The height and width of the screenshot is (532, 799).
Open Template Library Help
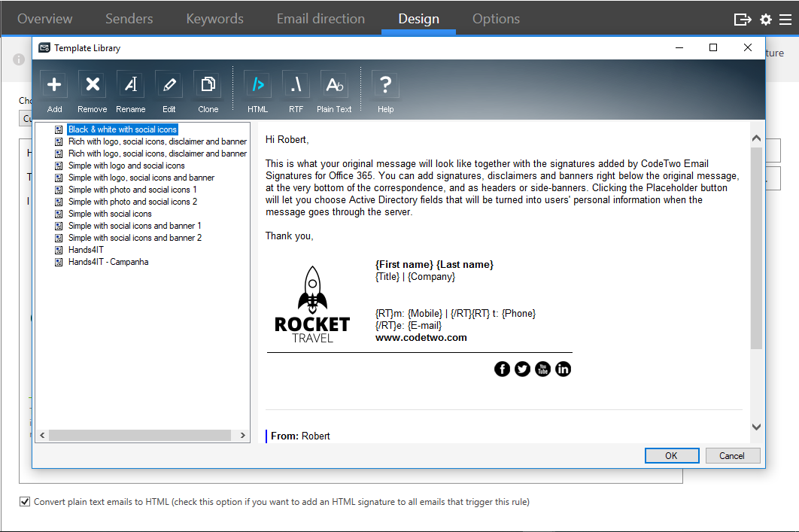click(386, 84)
